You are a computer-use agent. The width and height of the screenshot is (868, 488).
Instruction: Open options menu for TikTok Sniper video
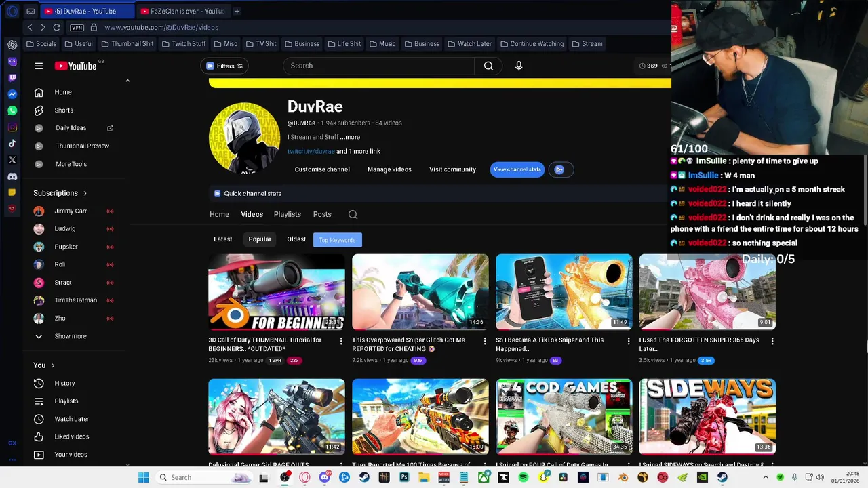coord(628,341)
